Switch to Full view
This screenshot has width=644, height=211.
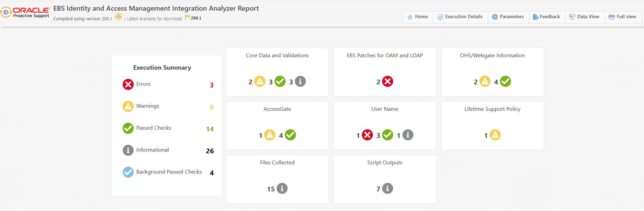(x=622, y=17)
